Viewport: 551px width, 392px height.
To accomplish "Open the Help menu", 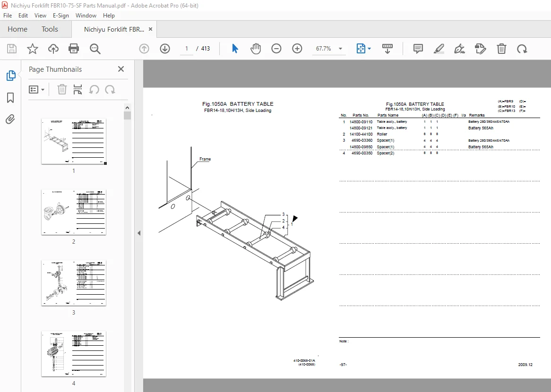I will (x=109, y=16).
